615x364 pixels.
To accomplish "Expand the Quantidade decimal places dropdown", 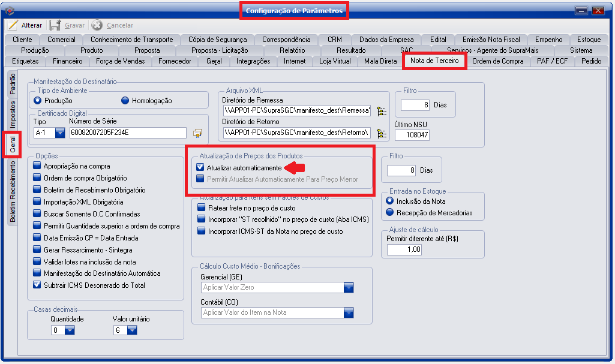I will (x=69, y=330).
